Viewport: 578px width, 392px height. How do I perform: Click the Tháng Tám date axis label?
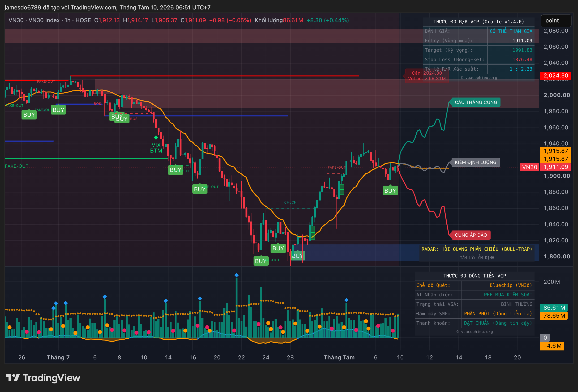click(339, 357)
